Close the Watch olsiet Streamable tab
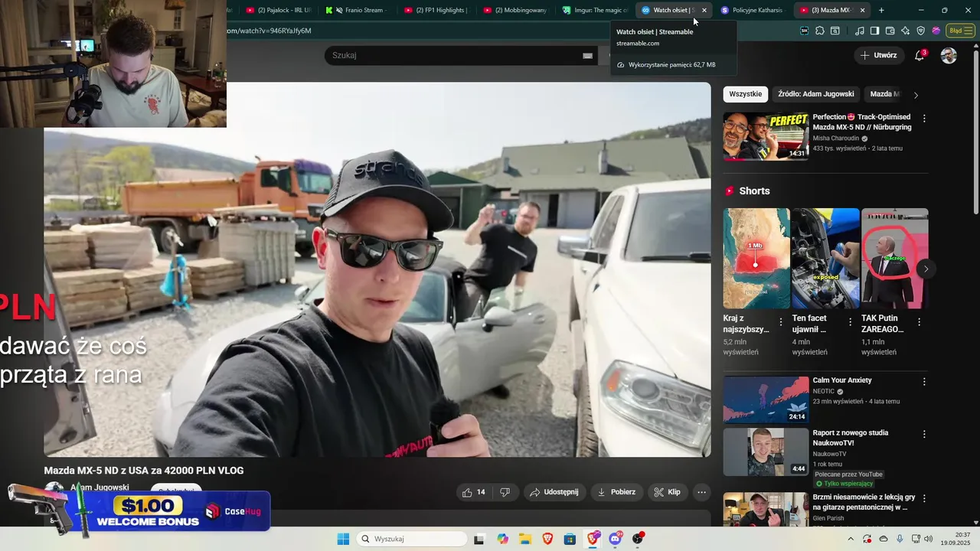The image size is (980, 551). click(x=704, y=10)
